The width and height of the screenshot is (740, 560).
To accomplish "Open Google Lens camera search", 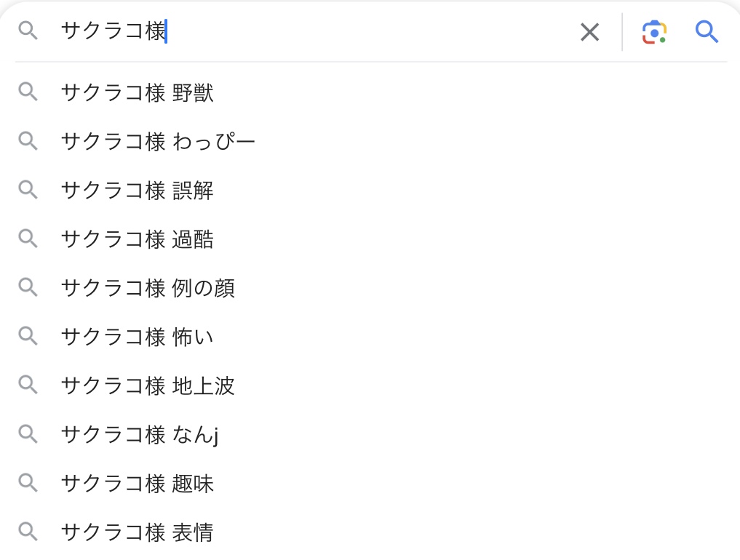I will (654, 32).
